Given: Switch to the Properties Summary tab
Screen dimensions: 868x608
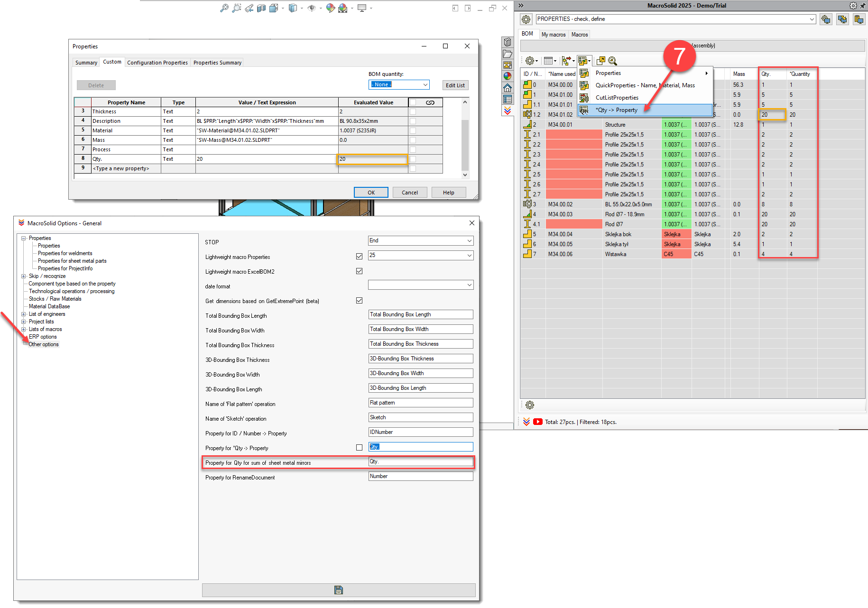Looking at the screenshot, I should coord(217,63).
